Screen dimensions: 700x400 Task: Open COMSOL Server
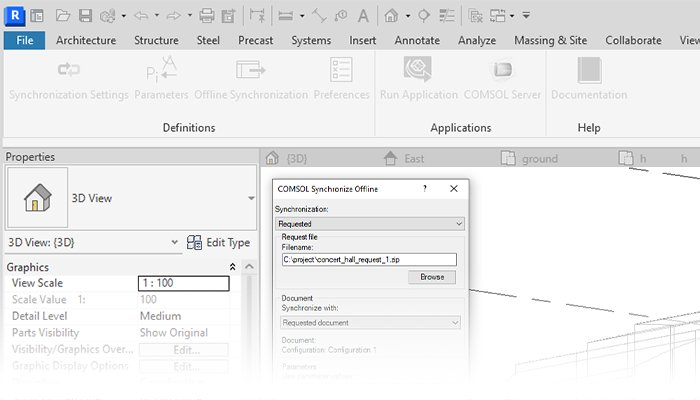click(x=502, y=79)
